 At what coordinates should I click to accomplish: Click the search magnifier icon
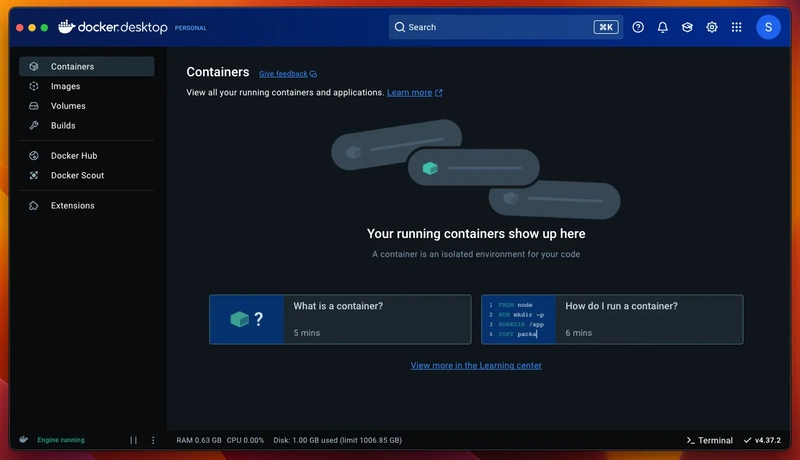click(x=399, y=27)
